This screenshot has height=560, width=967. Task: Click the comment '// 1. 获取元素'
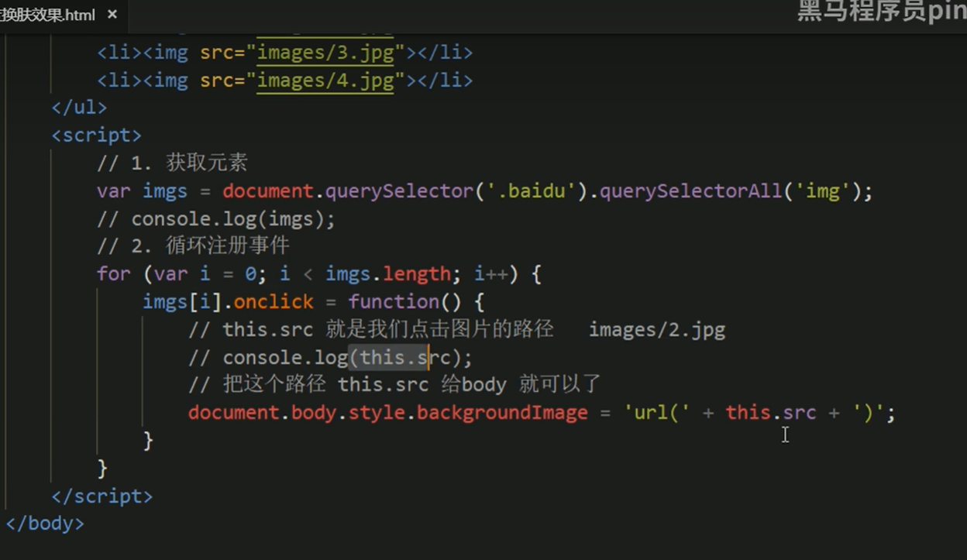(172, 163)
